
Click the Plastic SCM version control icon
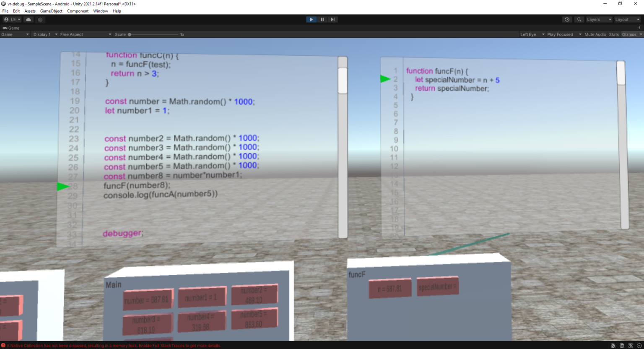(40, 19)
